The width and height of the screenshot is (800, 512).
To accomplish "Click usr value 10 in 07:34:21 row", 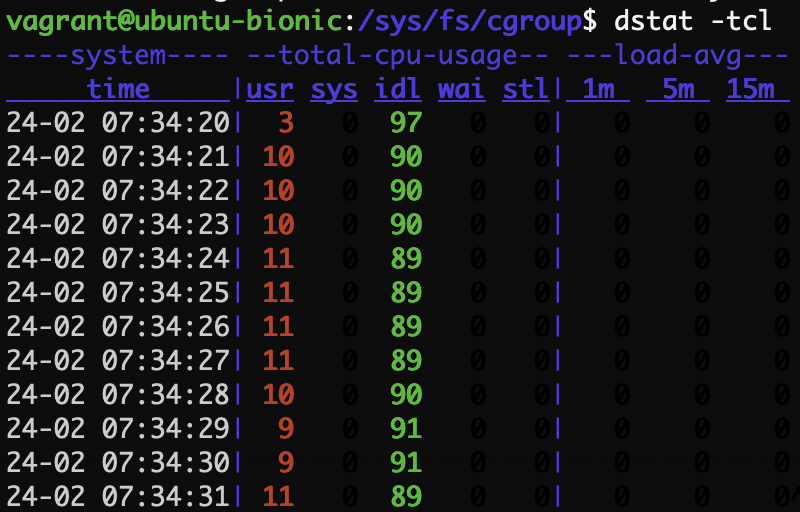I will point(279,157).
